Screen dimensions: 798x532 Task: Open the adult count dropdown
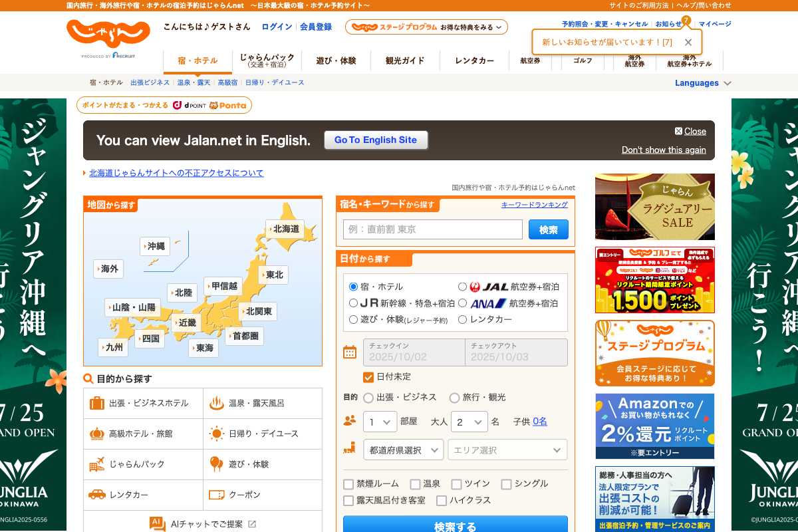pyautogui.click(x=469, y=422)
